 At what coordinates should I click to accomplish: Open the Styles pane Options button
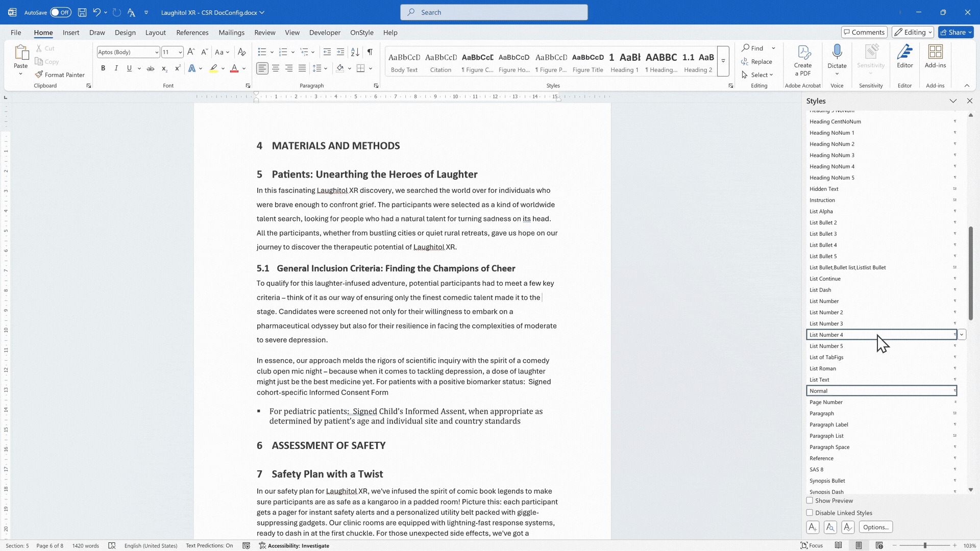point(876,527)
